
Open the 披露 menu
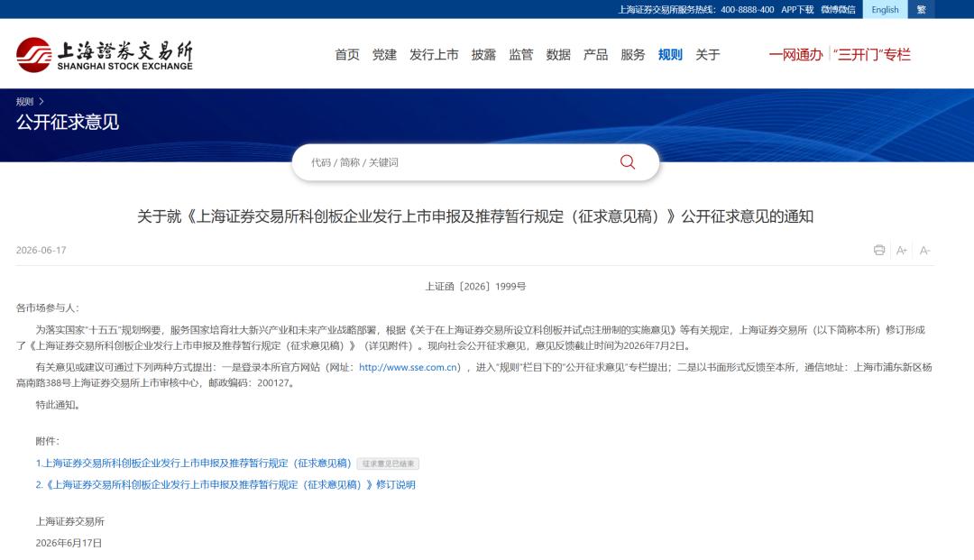click(x=483, y=55)
